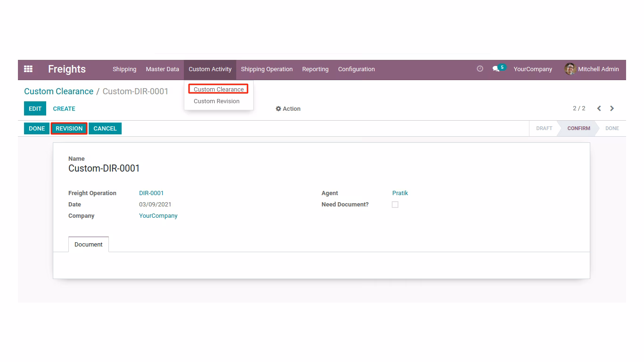This screenshot has height=362, width=644.
Task: Collapse the Custom Activity menu
Action: pos(210,69)
